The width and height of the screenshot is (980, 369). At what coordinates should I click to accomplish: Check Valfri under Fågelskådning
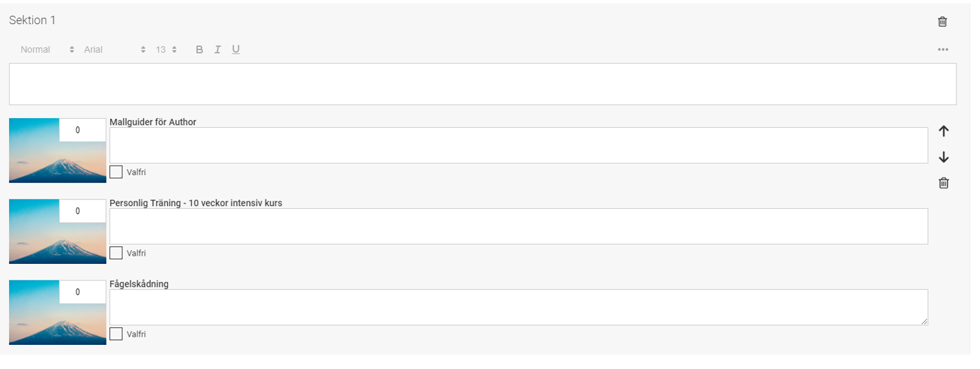[116, 334]
